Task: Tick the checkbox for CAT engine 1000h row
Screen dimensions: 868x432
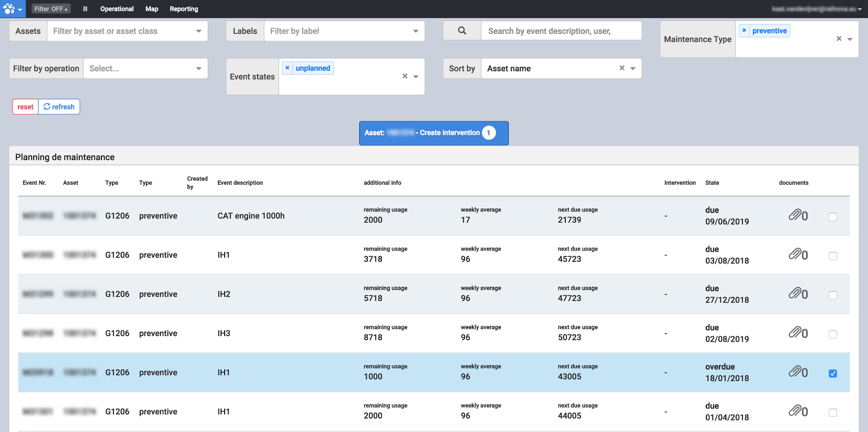Action: point(833,217)
